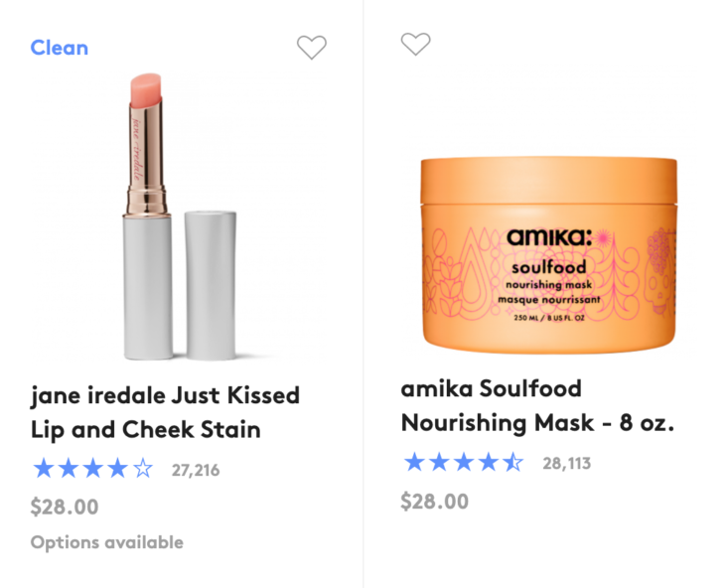728x588 pixels.
Task: Open the Clean badge label
Action: coord(60,48)
